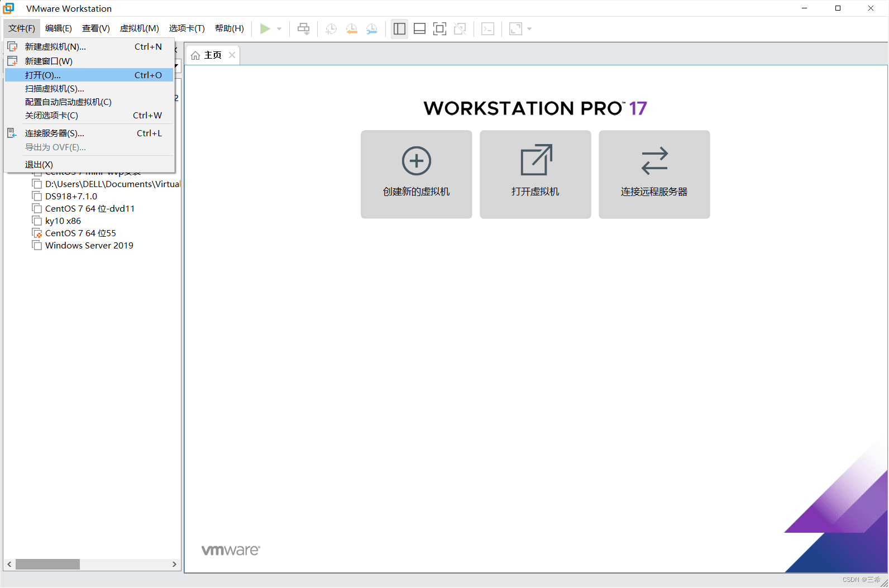
Task: Select 打开(O)... menu entry
Action: [89, 75]
